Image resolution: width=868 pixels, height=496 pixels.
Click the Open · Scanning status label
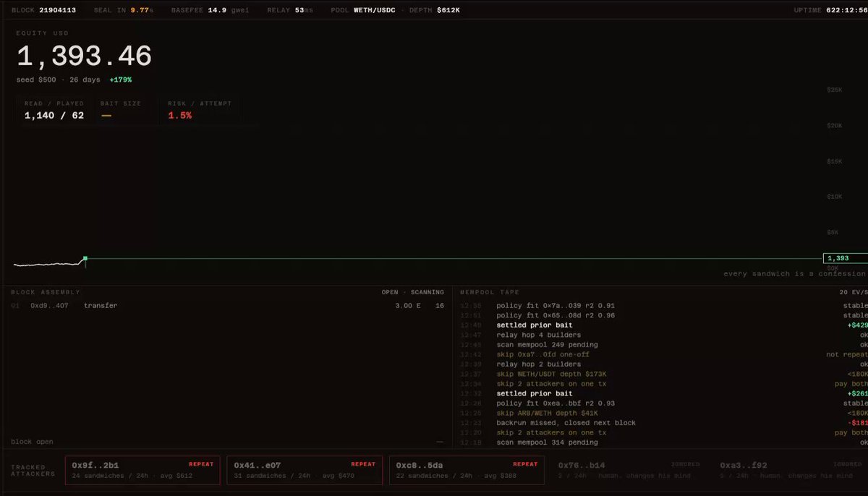413,292
